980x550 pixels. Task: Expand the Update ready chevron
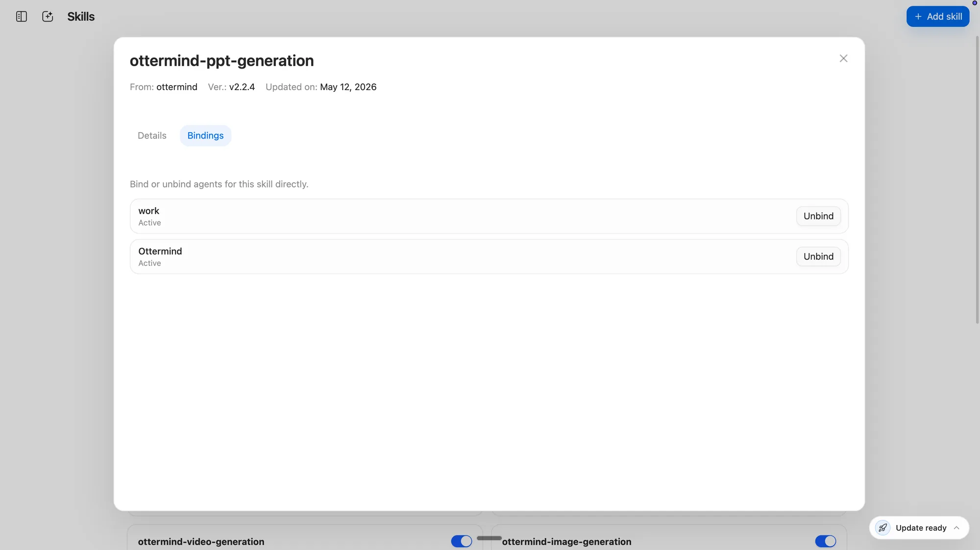[x=956, y=528]
